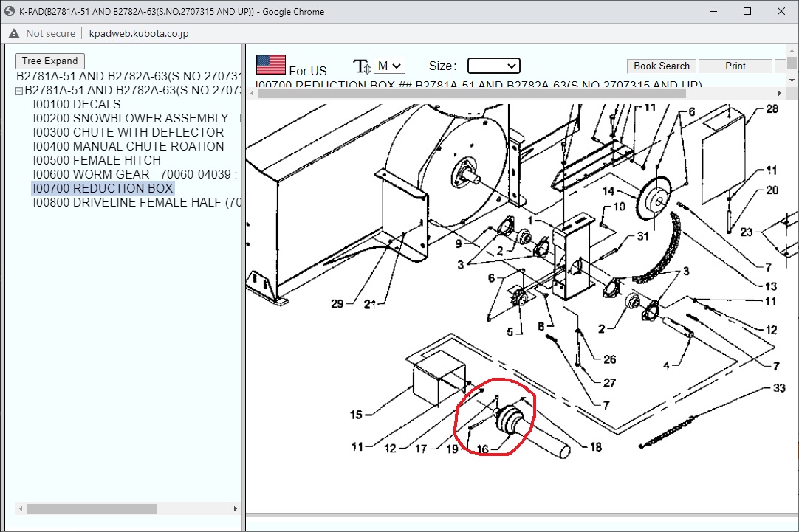Screen dimensions: 799x532
Task: Open the Size dropdown
Action: coord(493,66)
